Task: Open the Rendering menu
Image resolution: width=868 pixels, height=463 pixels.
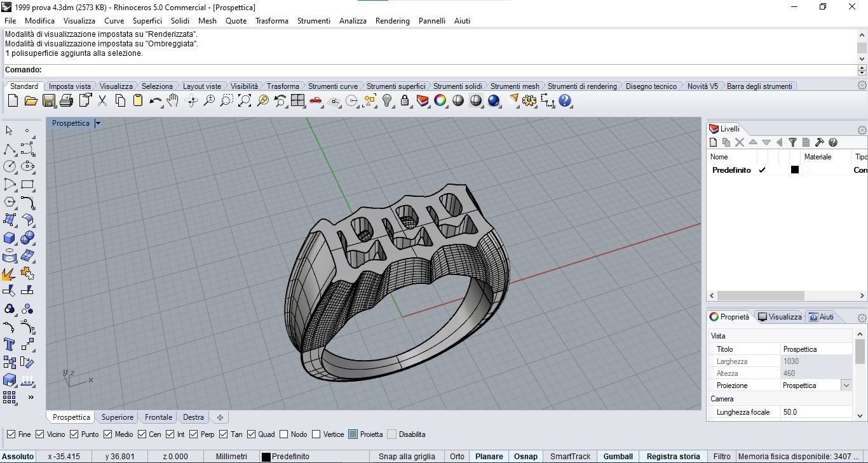Action: (x=392, y=21)
